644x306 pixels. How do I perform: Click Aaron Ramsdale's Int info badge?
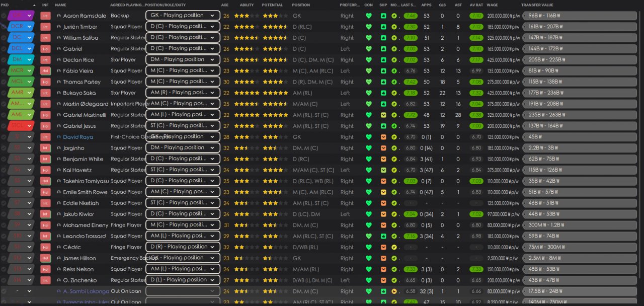tap(45, 16)
